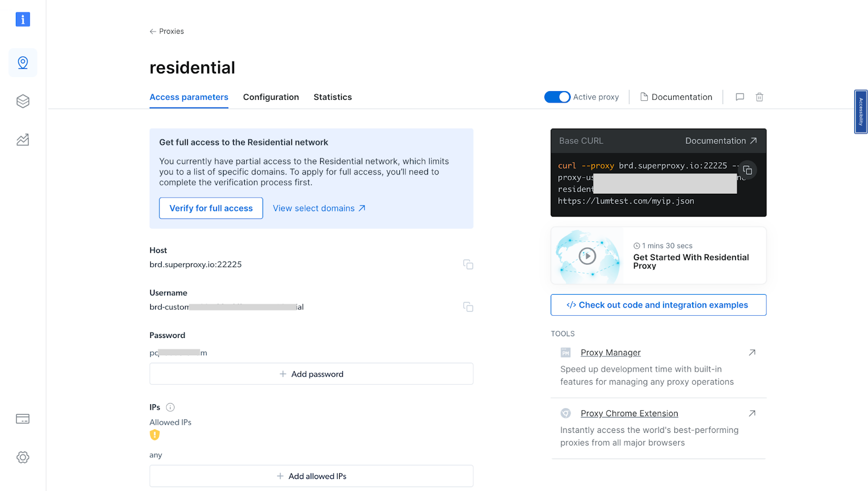
Task: Open Proxy Chrome Extension external arrow
Action: [752, 413]
